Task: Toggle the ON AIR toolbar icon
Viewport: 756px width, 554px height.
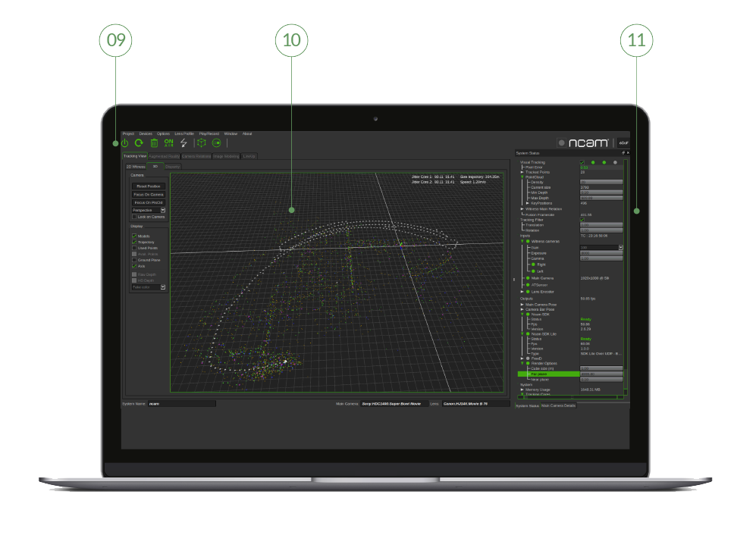Action: click(x=169, y=142)
